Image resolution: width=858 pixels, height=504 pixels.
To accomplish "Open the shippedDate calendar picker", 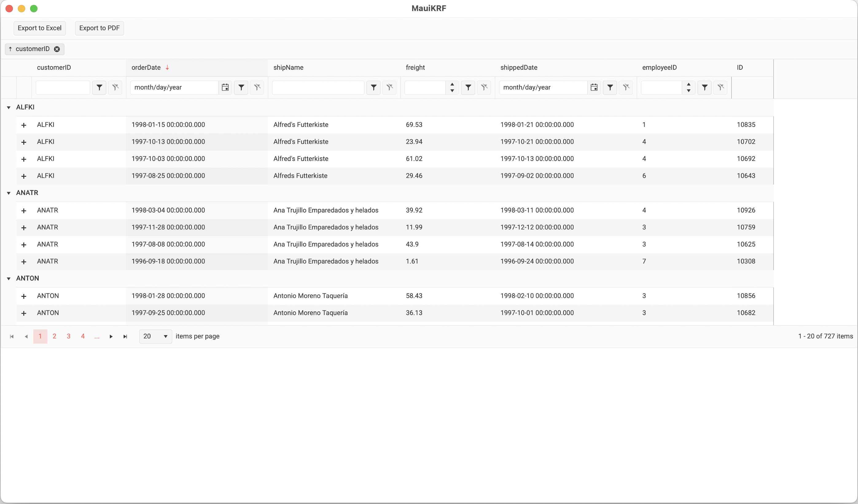I will coord(594,87).
